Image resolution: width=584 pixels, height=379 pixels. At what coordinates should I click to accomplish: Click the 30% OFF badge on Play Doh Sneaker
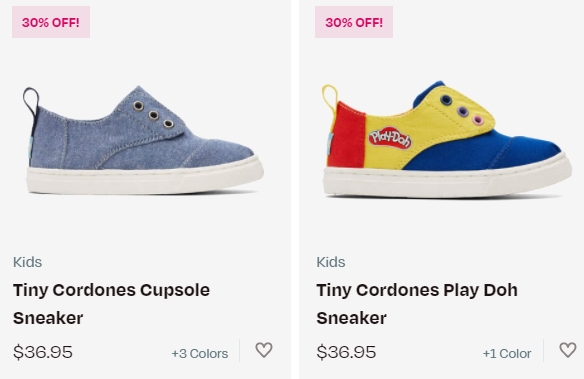click(x=354, y=22)
